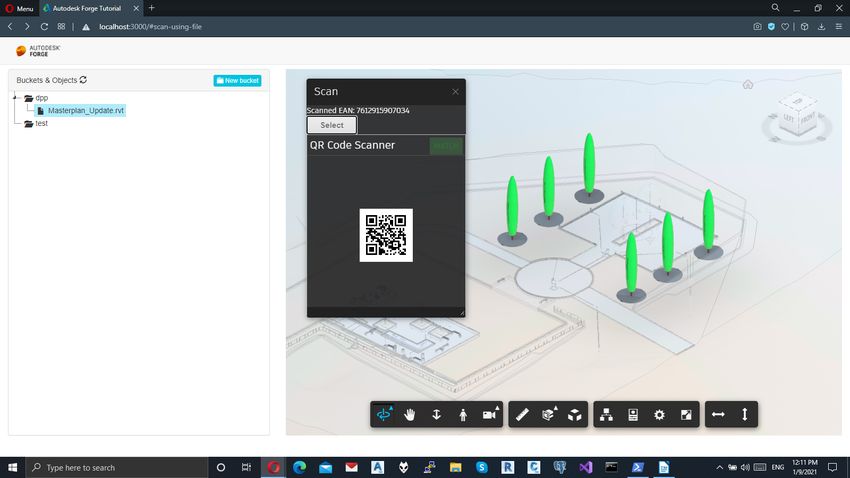The image size is (850, 478).
Task: Open Opera Easy Setup menu
Action: coord(839,27)
